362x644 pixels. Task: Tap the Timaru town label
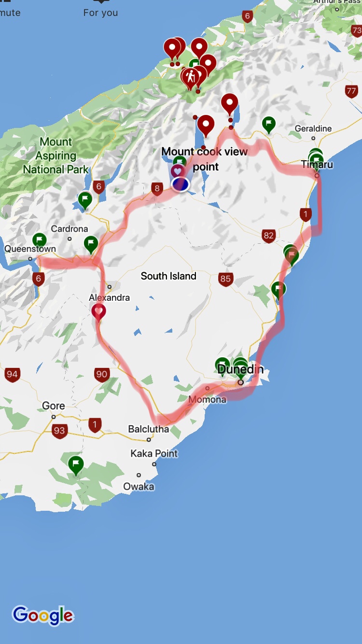[x=317, y=165]
